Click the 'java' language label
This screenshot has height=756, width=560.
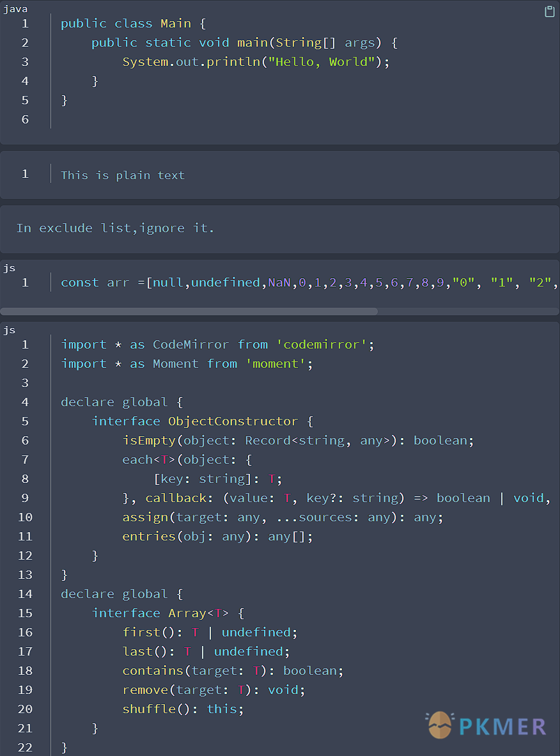15,9
